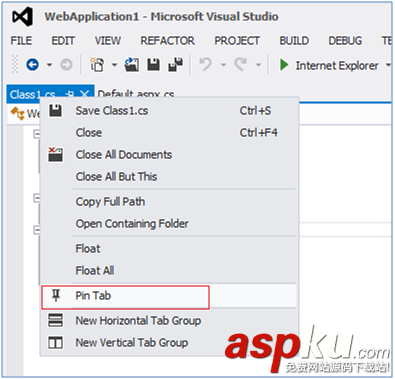Choose New Vertical Tab Group entry
The width and height of the screenshot is (395, 379).
pos(169,343)
